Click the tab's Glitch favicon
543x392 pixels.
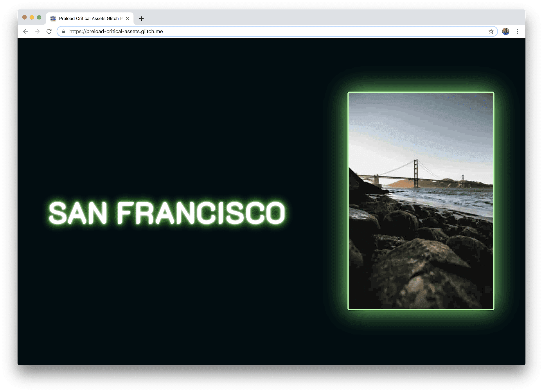coord(53,18)
